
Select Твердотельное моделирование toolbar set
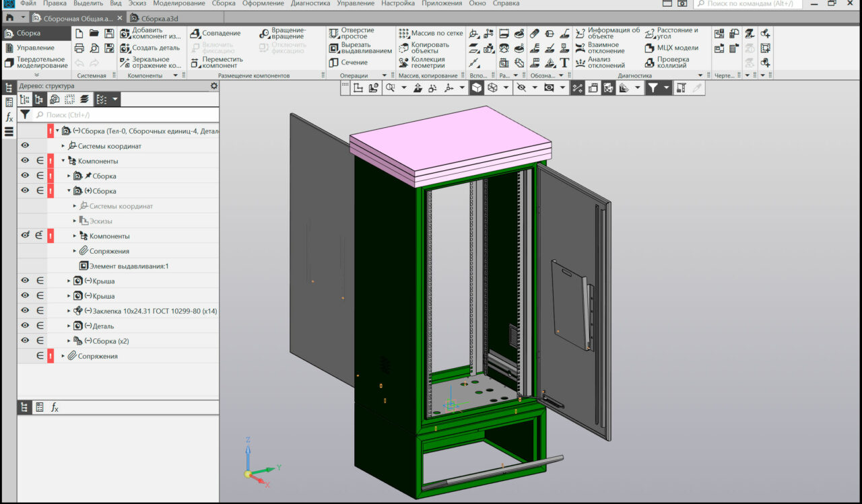click(x=35, y=63)
